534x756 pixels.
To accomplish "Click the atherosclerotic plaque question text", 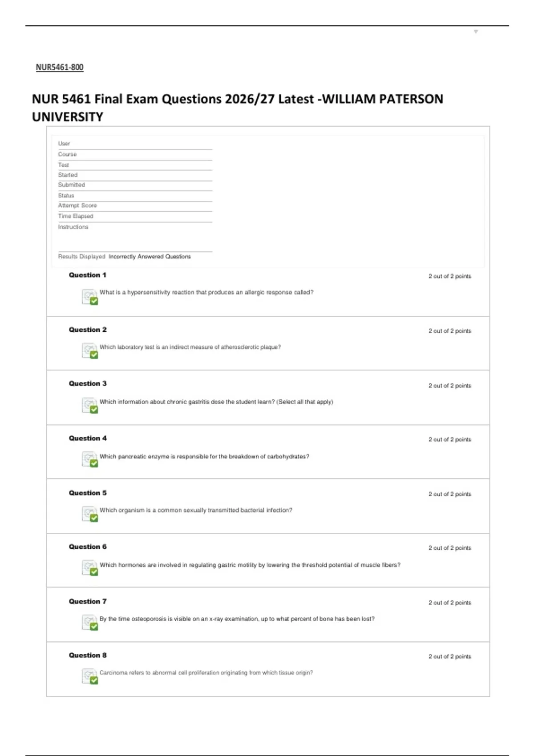I will 190,347.
